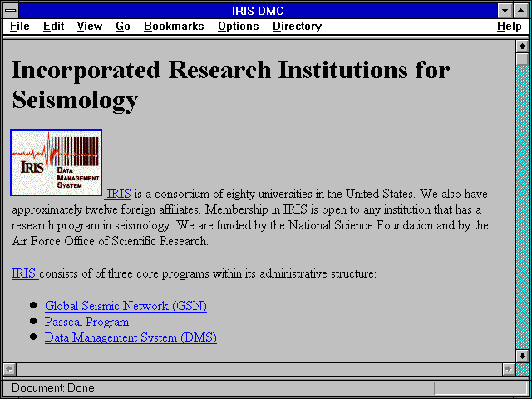The width and height of the screenshot is (532, 399).
Task: Maximize the IRIS DMC window
Action: [521, 11]
